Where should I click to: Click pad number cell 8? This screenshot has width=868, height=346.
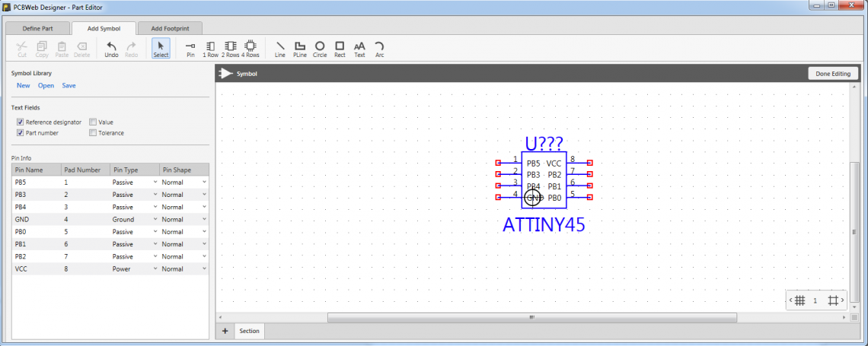pos(85,269)
